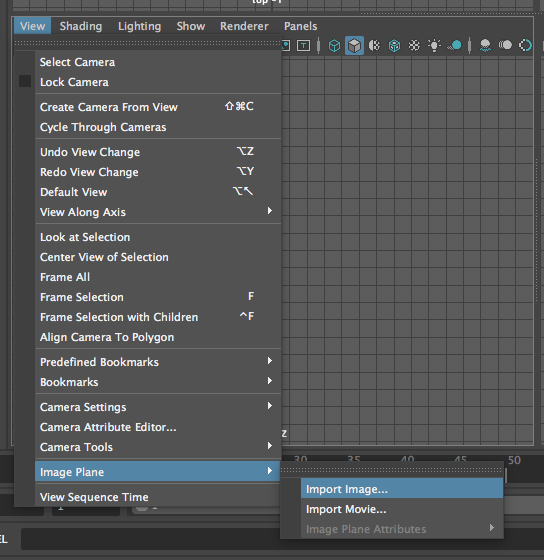Choose Default View
The height and width of the screenshot is (560, 544).
158,192
